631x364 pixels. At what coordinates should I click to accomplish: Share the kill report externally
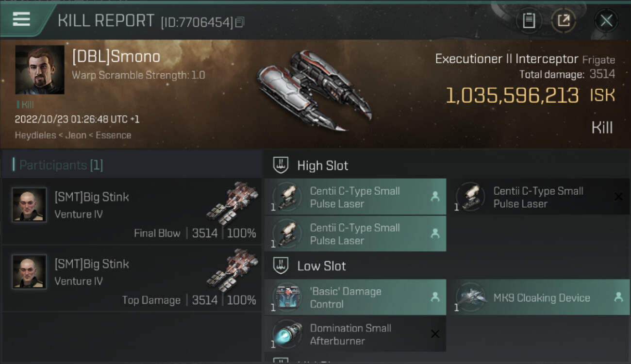click(x=564, y=20)
